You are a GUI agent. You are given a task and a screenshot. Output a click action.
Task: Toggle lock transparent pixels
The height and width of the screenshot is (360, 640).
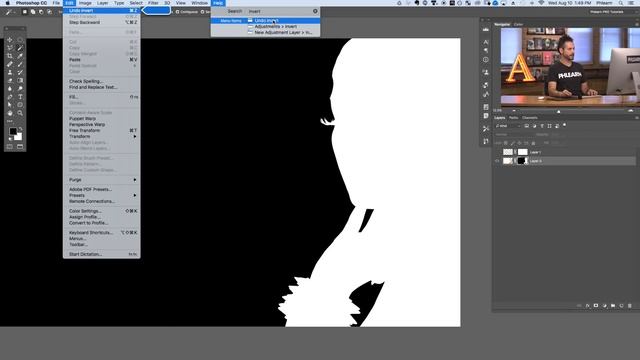(506, 143)
